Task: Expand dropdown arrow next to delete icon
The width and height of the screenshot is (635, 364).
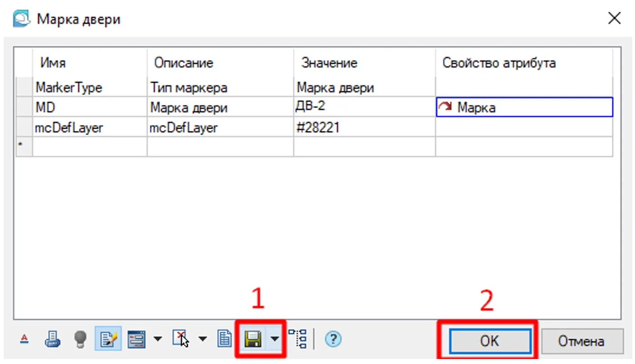Action: point(202,339)
